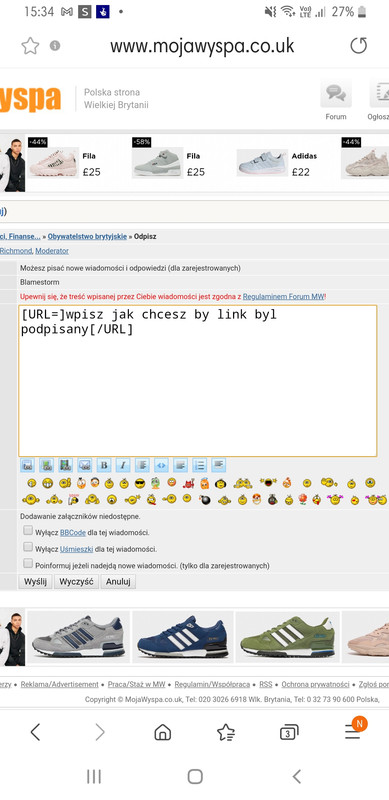Insert the sunglasses smiley
Screen dimensions: 389x800
pos(140,483)
